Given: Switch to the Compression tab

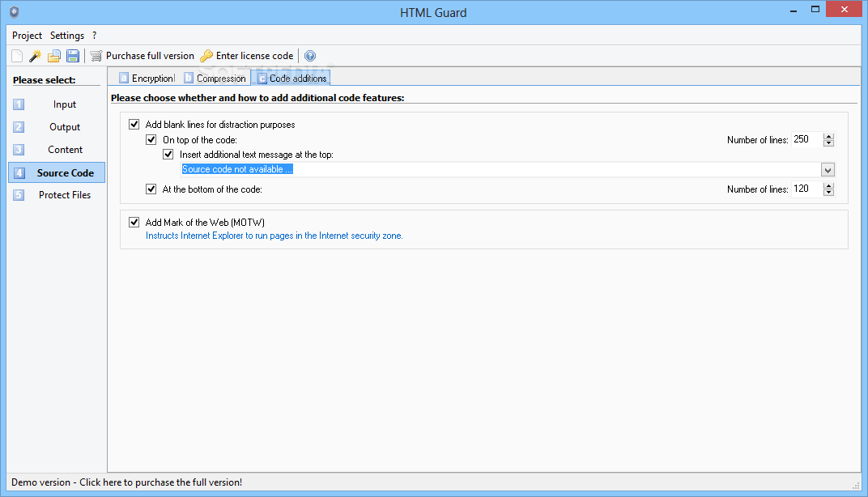Looking at the screenshot, I should coord(215,78).
